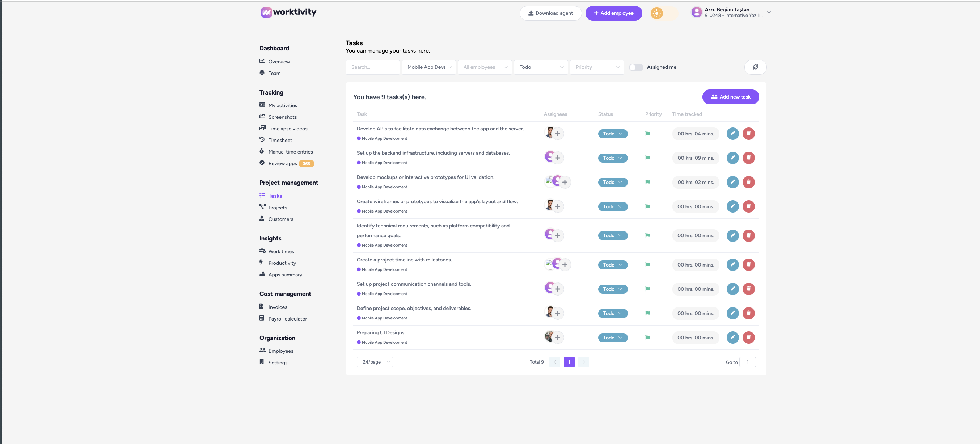Click the Download agent button
This screenshot has width=980, height=444.
tap(550, 13)
